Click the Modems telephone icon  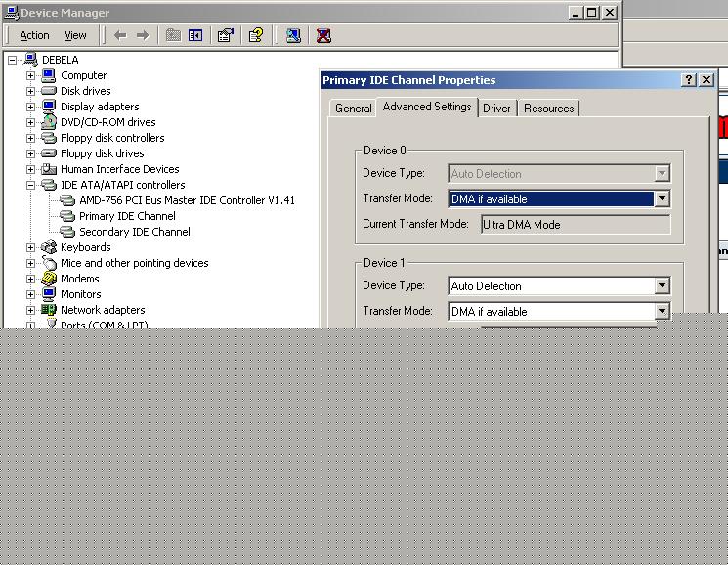[x=49, y=279]
